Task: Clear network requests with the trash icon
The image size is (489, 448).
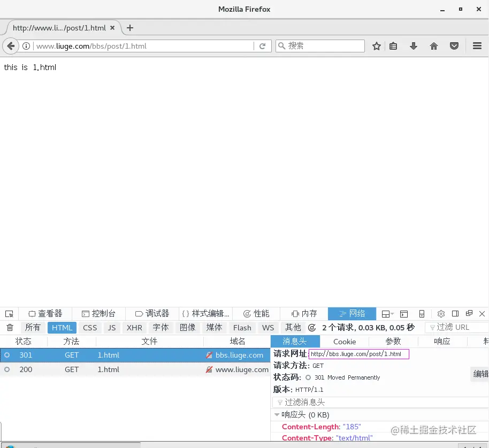Action: pyautogui.click(x=10, y=327)
